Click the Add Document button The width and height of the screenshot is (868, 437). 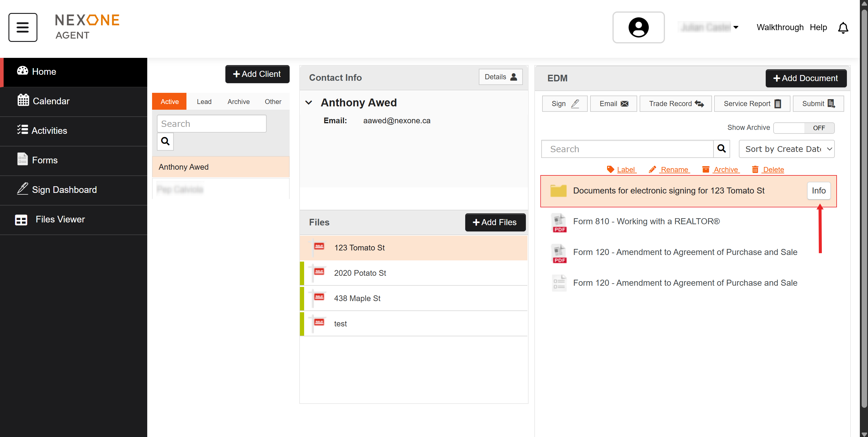806,78
